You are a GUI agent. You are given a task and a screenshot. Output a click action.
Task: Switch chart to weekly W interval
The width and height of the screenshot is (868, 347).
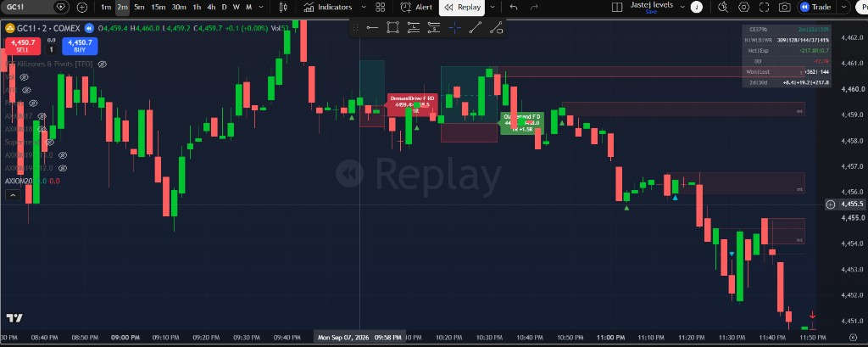tap(236, 7)
